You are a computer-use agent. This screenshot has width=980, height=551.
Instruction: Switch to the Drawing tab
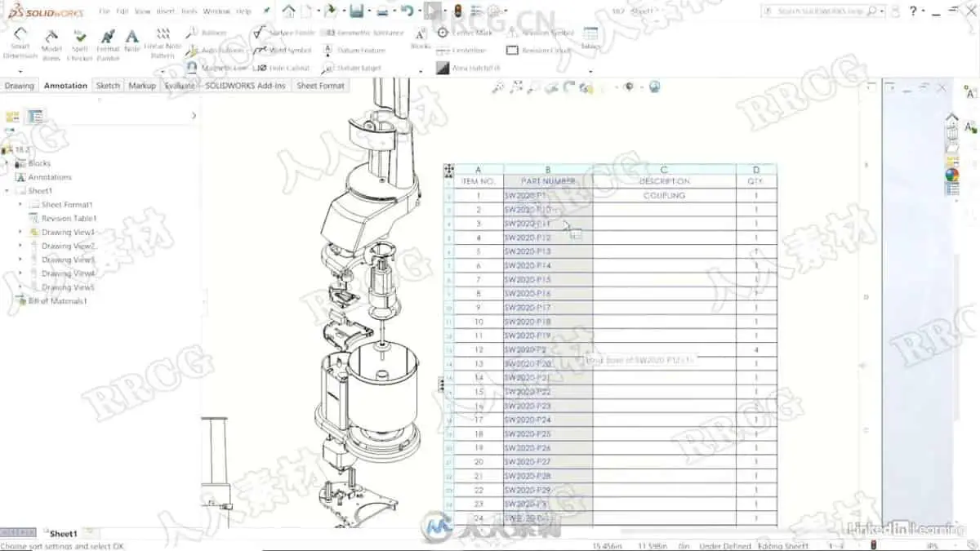tap(20, 86)
